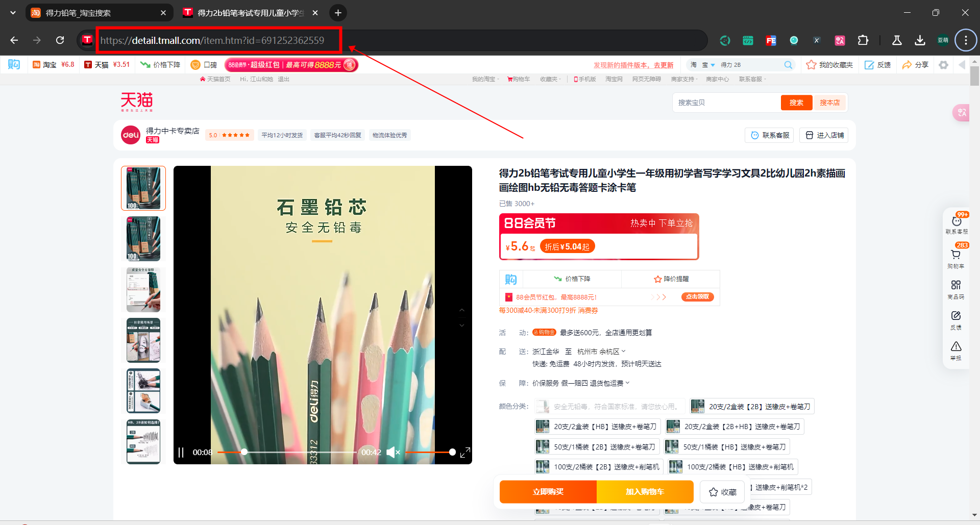Click the 分享 share icon

pos(906,65)
